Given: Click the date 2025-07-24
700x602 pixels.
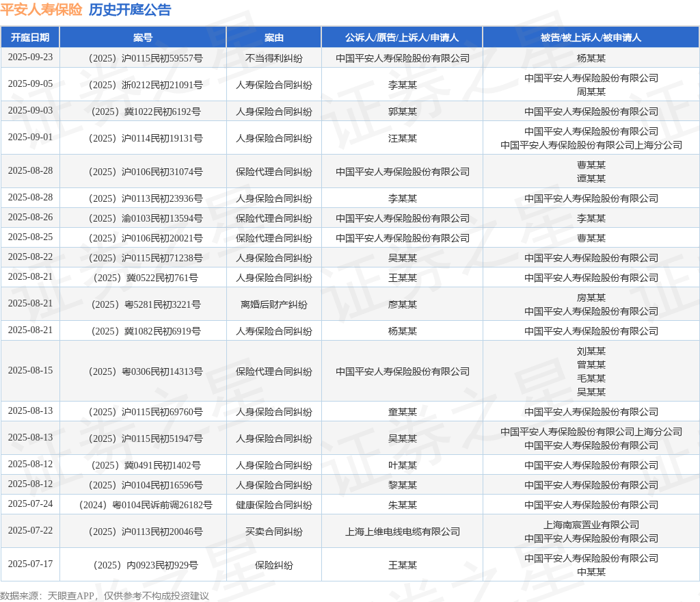Looking at the screenshot, I should pos(30,503).
